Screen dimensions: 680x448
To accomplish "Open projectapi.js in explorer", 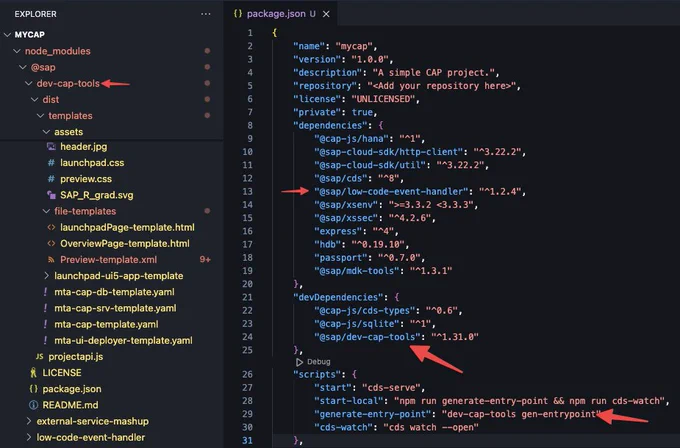I will tap(76, 356).
